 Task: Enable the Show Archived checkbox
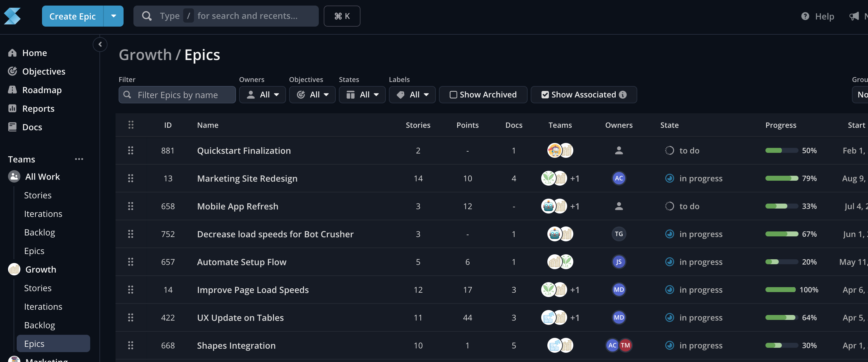coord(453,94)
